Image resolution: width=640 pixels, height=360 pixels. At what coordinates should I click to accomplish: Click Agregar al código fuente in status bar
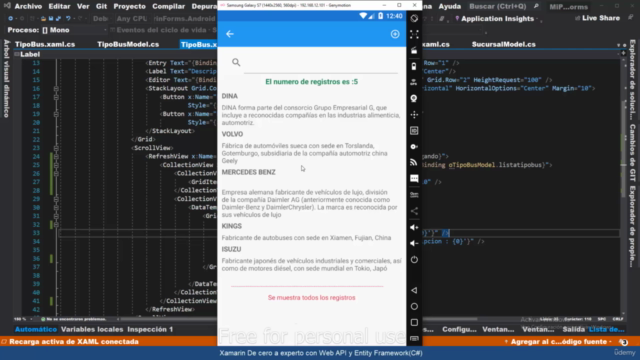559,342
